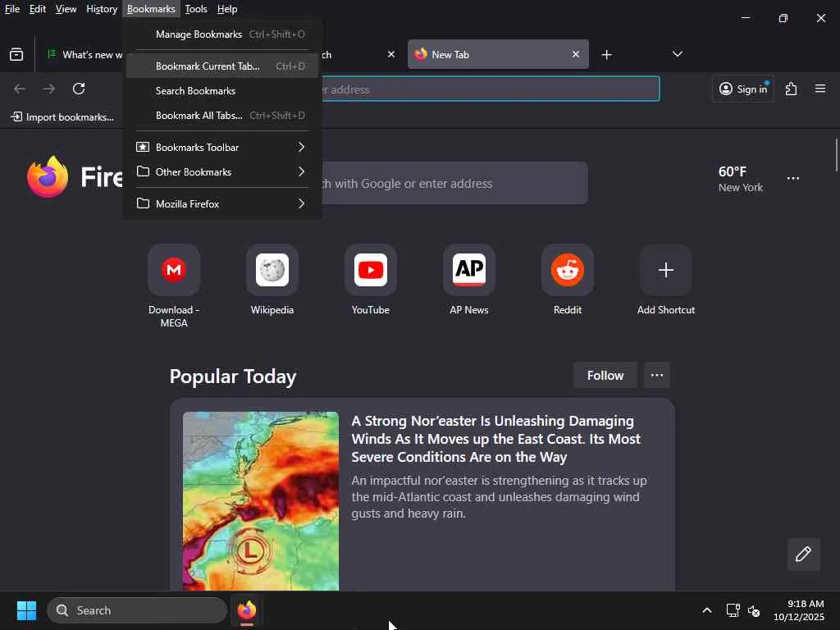Follow the Popular Today topic

point(605,376)
